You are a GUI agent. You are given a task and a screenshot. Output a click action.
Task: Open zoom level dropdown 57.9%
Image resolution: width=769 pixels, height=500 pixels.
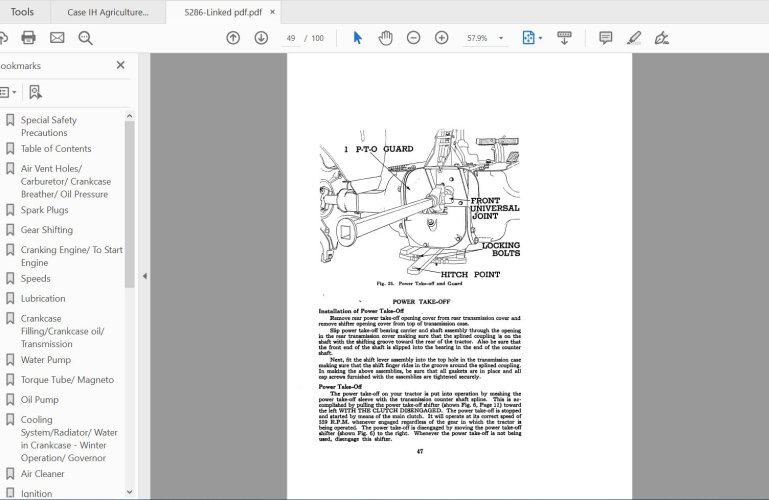coord(501,38)
